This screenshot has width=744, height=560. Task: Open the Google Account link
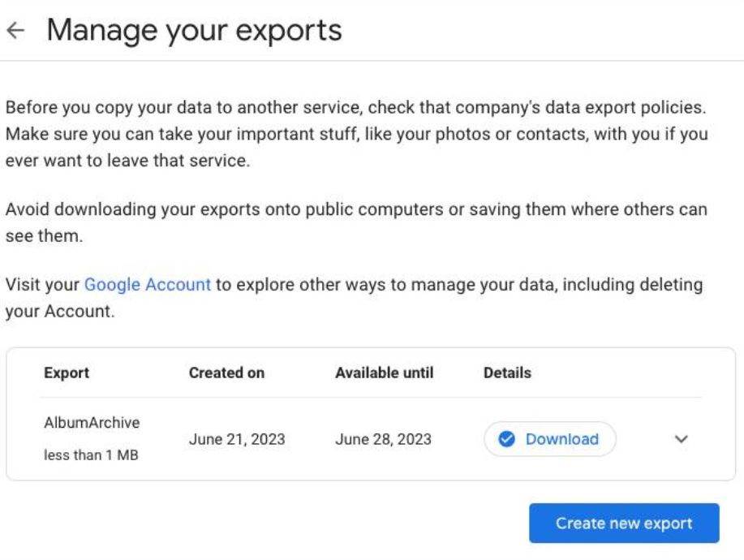148,285
